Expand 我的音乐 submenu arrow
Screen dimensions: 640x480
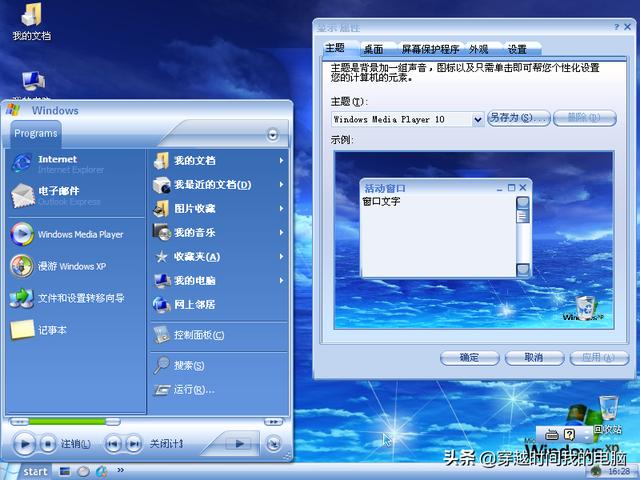(282, 233)
